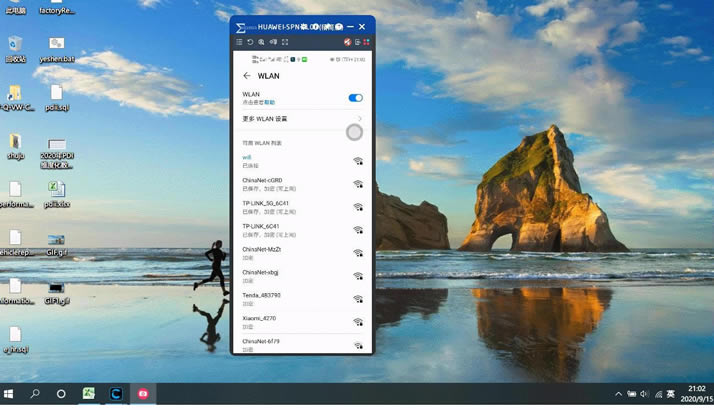
Task: Open the yeshen.bat desktop file
Action: [57, 50]
